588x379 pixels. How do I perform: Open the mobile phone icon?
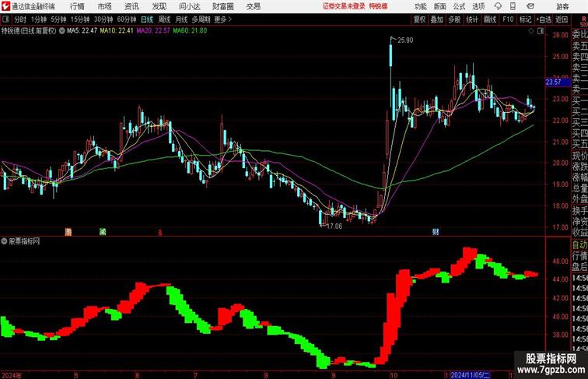(x=513, y=6)
